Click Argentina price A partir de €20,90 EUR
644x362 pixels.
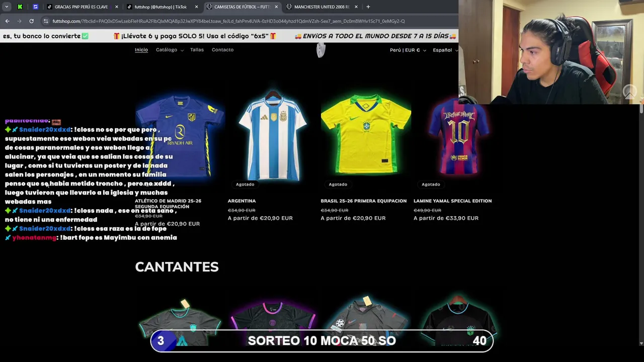click(260, 218)
